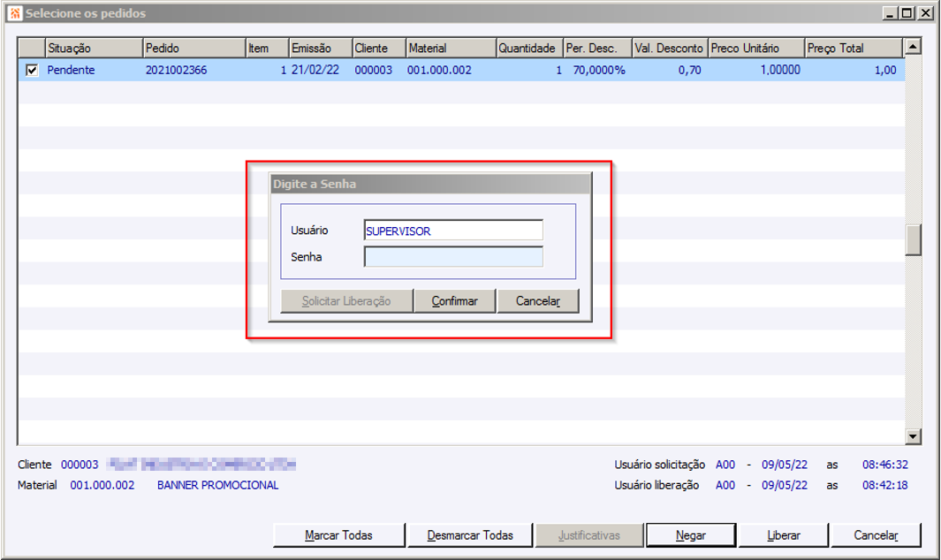
Task: Click the 08:42:18 release time
Action: [885, 485]
